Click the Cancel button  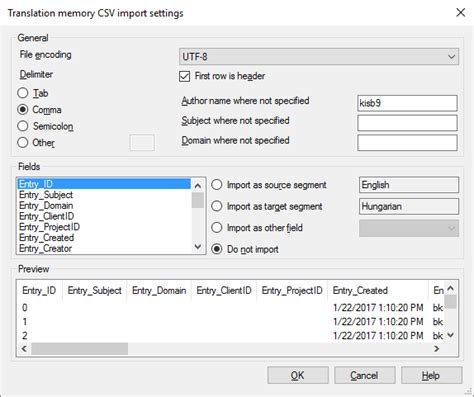click(x=365, y=375)
